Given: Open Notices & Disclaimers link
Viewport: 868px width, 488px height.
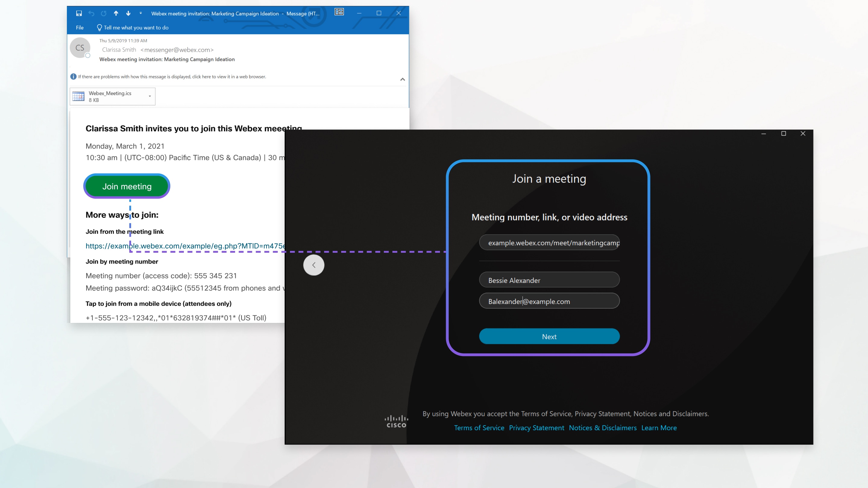Looking at the screenshot, I should (603, 428).
